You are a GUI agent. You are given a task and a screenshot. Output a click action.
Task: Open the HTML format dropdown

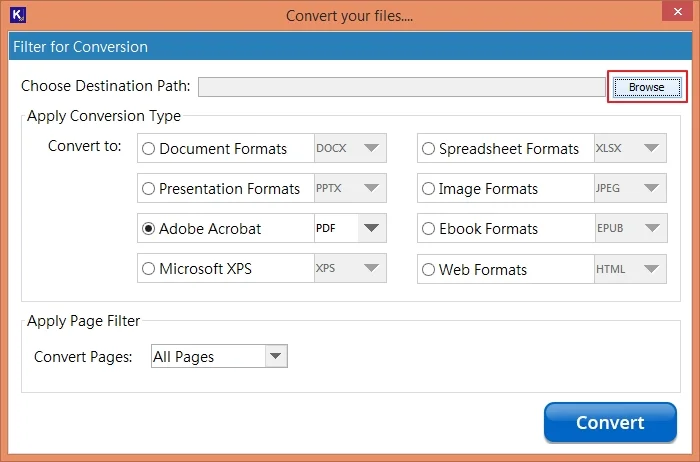coord(630,269)
